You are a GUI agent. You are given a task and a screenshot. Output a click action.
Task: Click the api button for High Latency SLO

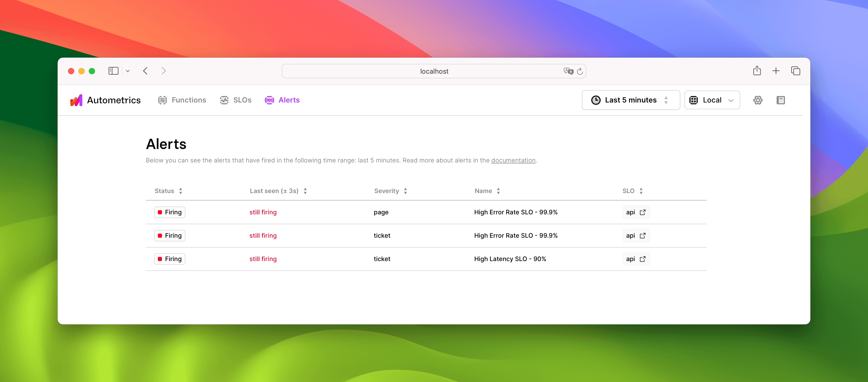[636, 259]
